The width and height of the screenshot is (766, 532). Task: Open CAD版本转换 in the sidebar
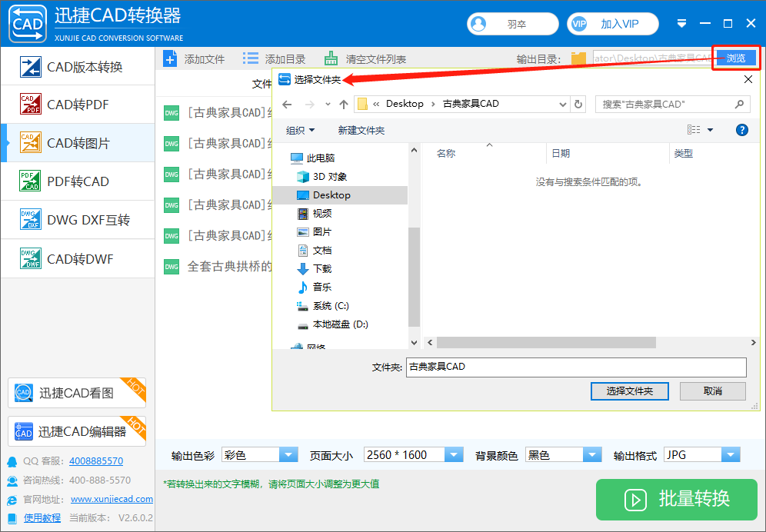tap(78, 66)
